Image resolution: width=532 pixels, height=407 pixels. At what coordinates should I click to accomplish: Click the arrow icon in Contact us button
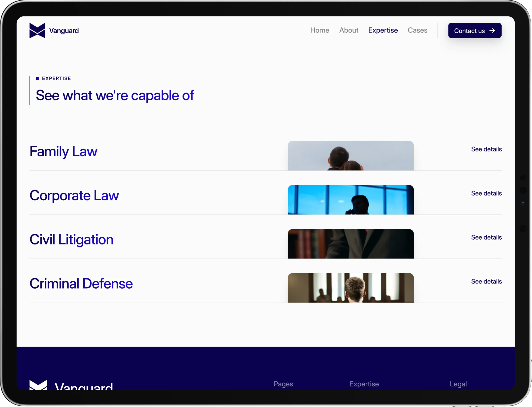pos(492,31)
